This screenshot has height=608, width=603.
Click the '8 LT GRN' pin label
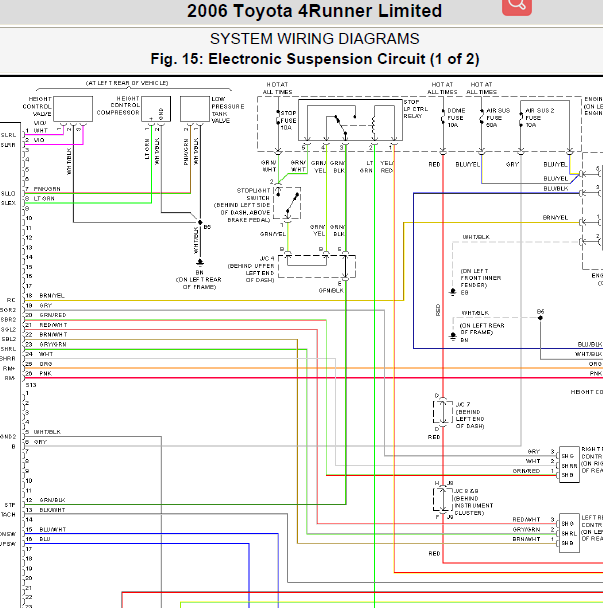[x=40, y=199]
